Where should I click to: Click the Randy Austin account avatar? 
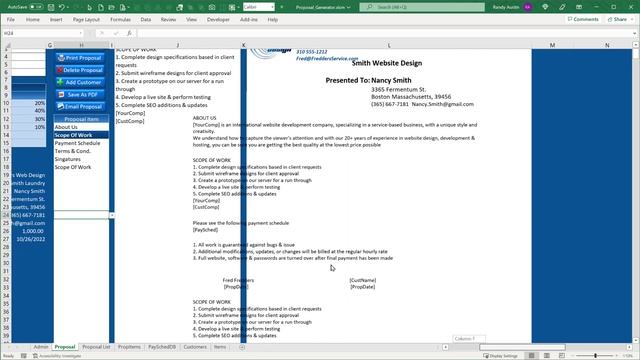(x=528, y=7)
